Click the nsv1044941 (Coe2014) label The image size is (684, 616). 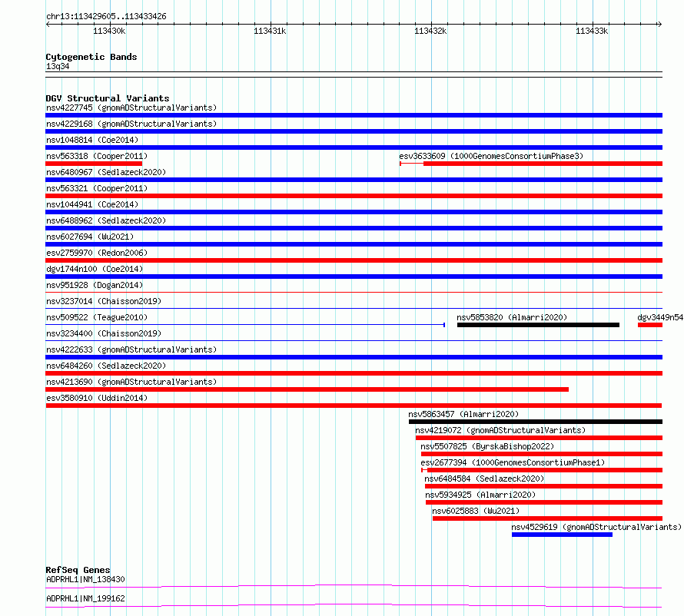tap(92, 204)
